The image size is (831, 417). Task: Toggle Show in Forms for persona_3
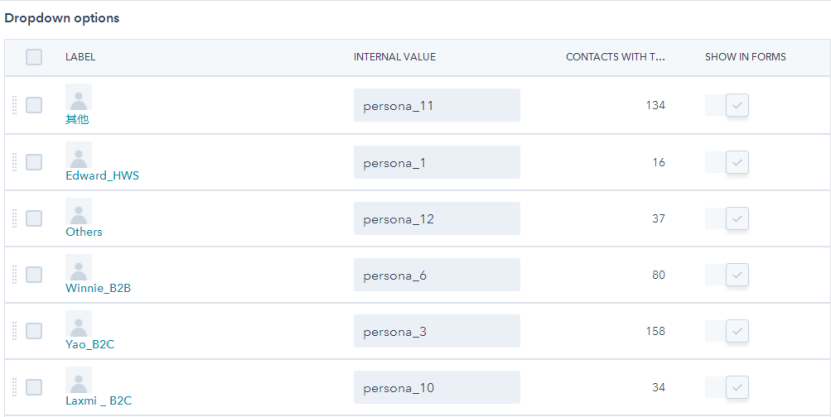point(736,331)
